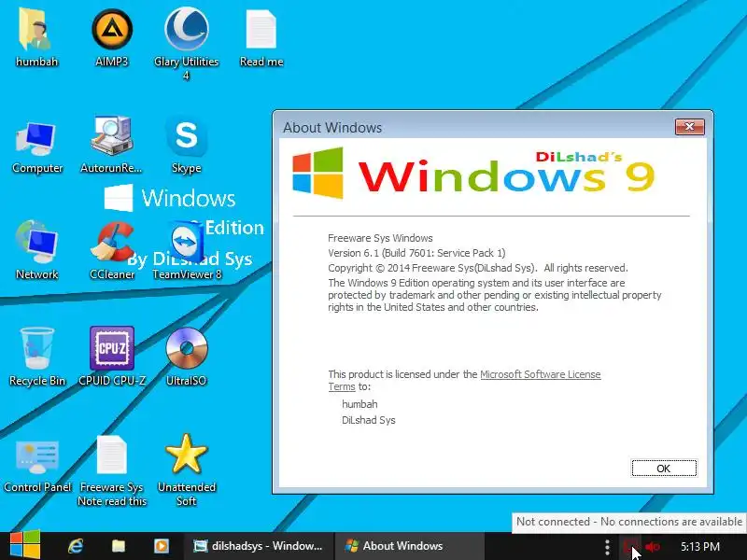The image size is (747, 560).
Task: Open Internet Explorer from taskbar
Action: pos(76,546)
